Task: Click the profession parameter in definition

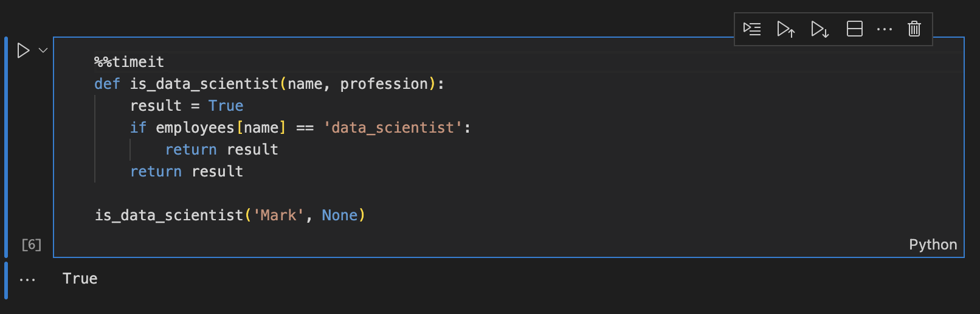Action: 384,84
